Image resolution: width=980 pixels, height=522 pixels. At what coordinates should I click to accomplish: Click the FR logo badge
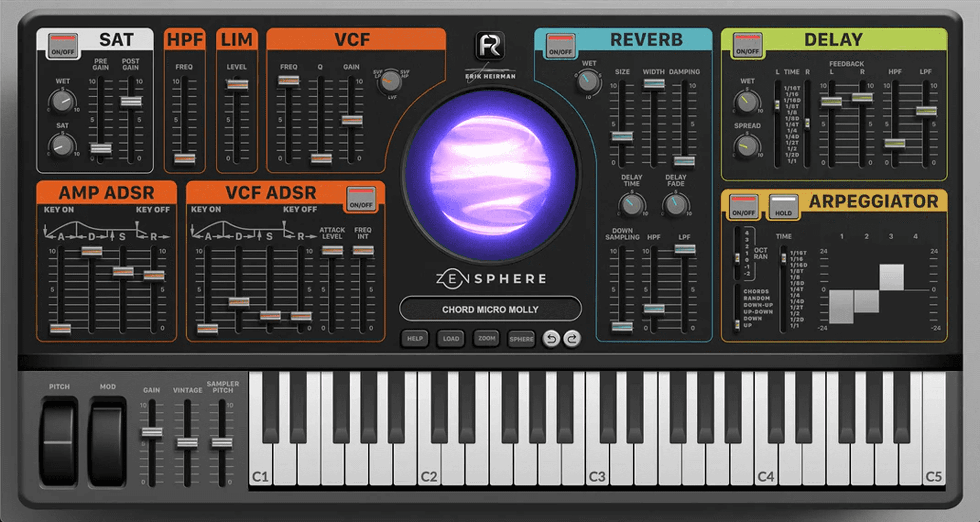[x=490, y=46]
